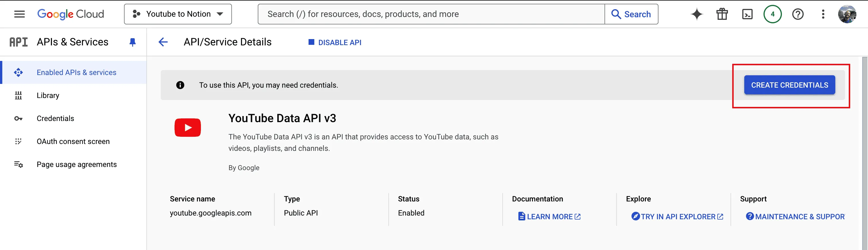Click the Library grid icon
Image resolution: width=868 pixels, height=250 pixels.
19,95
